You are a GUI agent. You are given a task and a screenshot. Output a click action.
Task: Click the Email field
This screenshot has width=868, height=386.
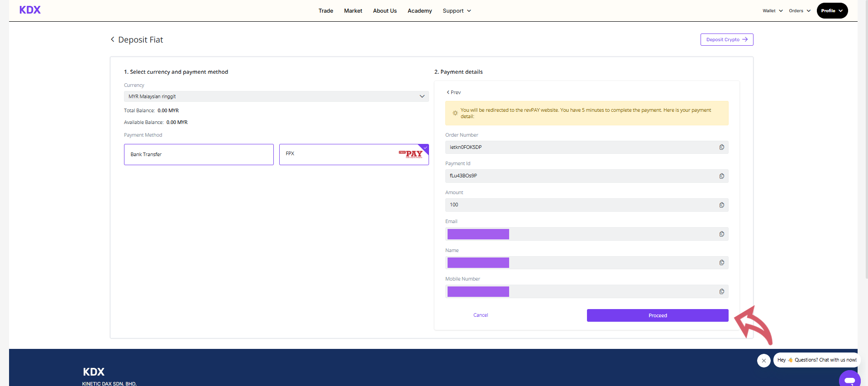coord(587,234)
